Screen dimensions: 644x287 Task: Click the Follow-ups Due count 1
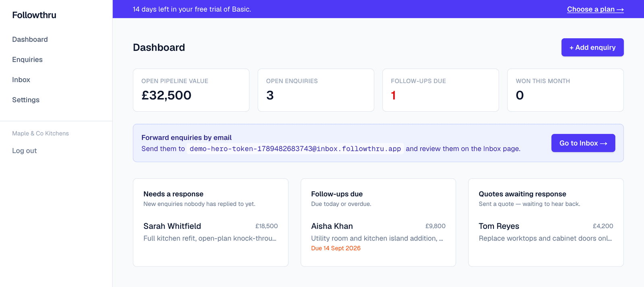(393, 95)
